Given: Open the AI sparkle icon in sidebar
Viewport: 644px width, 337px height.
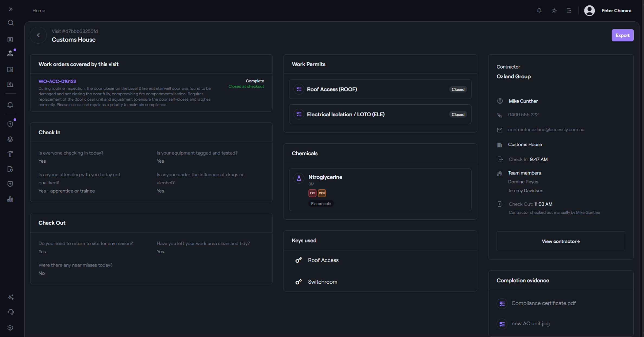Looking at the screenshot, I should click(11, 297).
